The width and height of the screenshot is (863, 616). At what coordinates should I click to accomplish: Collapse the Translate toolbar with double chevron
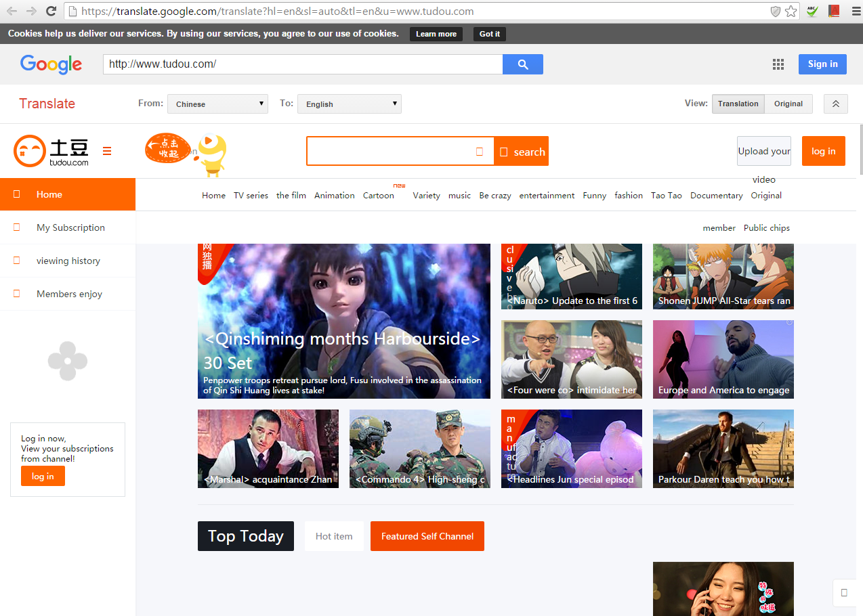pos(835,104)
